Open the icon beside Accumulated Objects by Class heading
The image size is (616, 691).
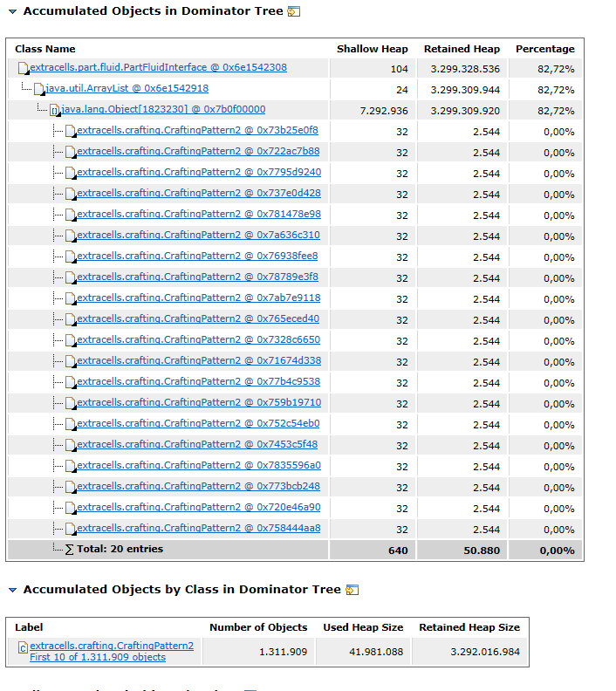[x=352, y=590]
